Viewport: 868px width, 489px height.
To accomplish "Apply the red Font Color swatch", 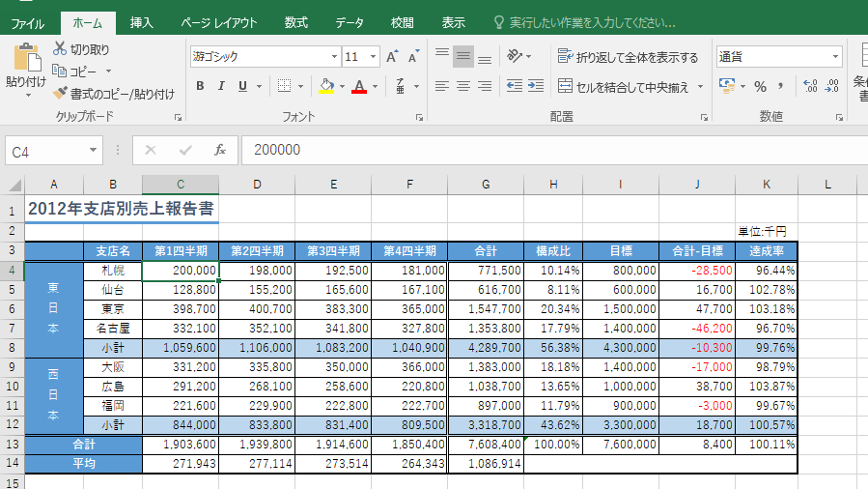I will click(x=359, y=86).
